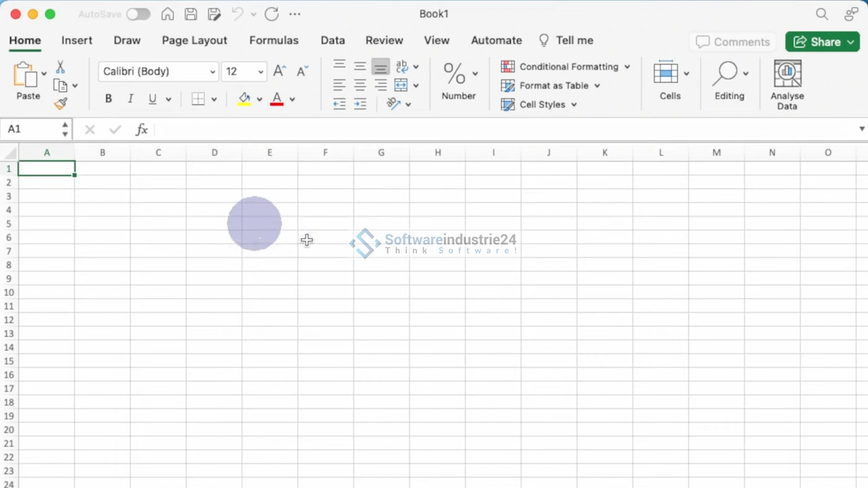868x488 pixels.
Task: Click the Search magnifier icon
Action: coord(822,14)
